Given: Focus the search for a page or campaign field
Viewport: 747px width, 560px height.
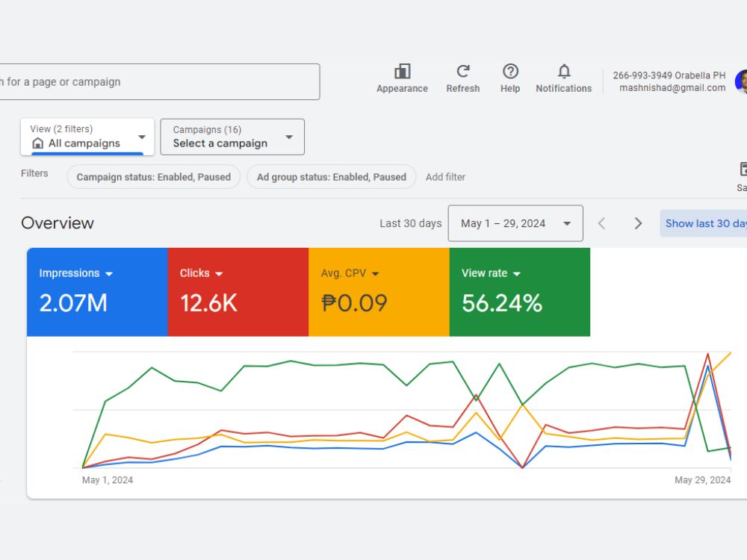Looking at the screenshot, I should pos(160,82).
